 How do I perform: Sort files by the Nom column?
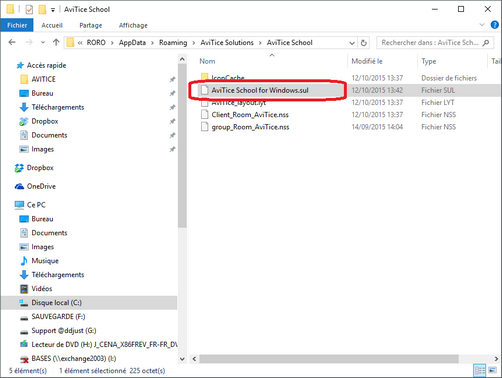pos(207,61)
